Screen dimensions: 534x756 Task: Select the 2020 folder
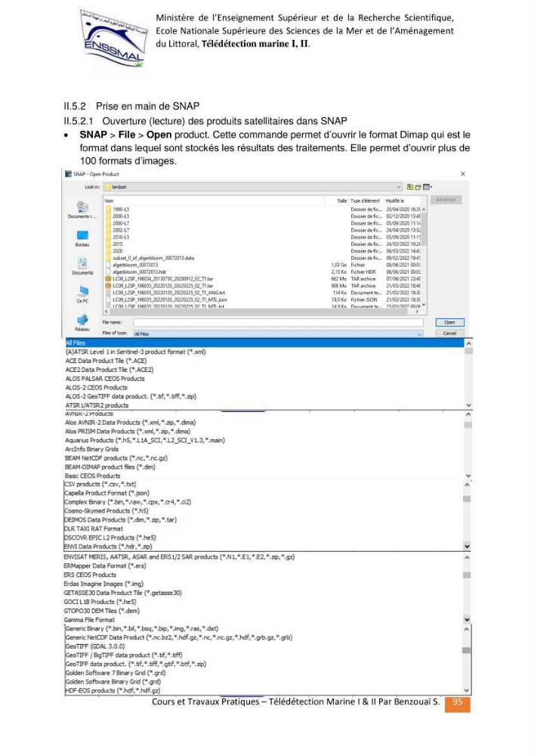pyautogui.click(x=118, y=251)
